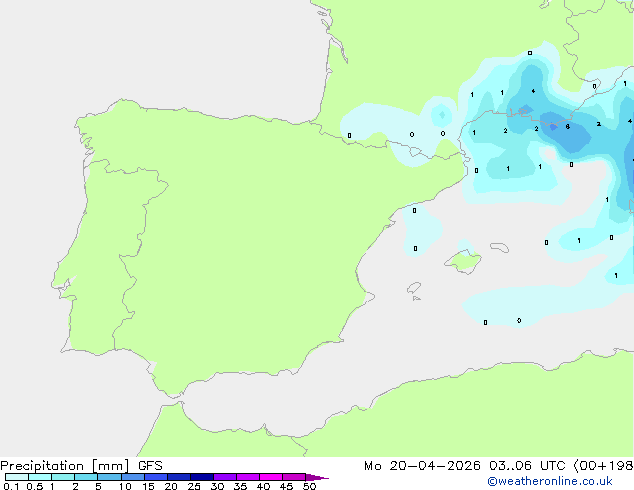The height and width of the screenshot is (490, 634).
Task: Click the Ibiza island outline
Action: tap(414, 288)
